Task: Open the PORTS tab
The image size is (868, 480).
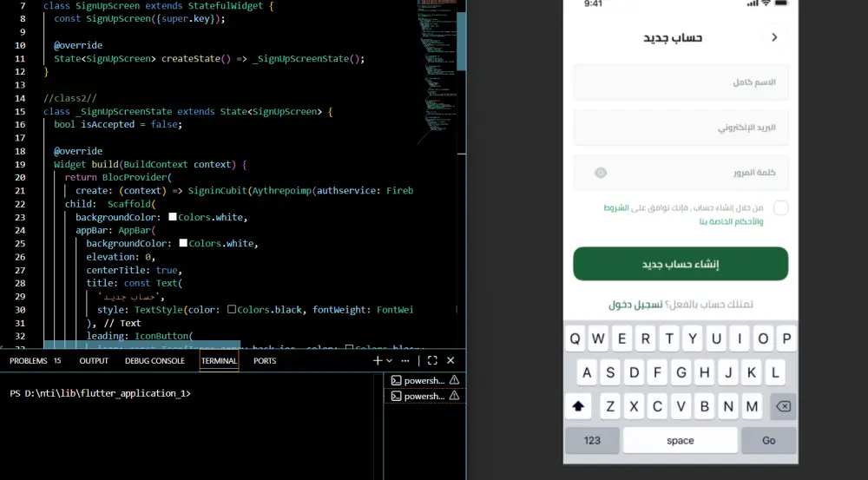Action: pos(265,360)
